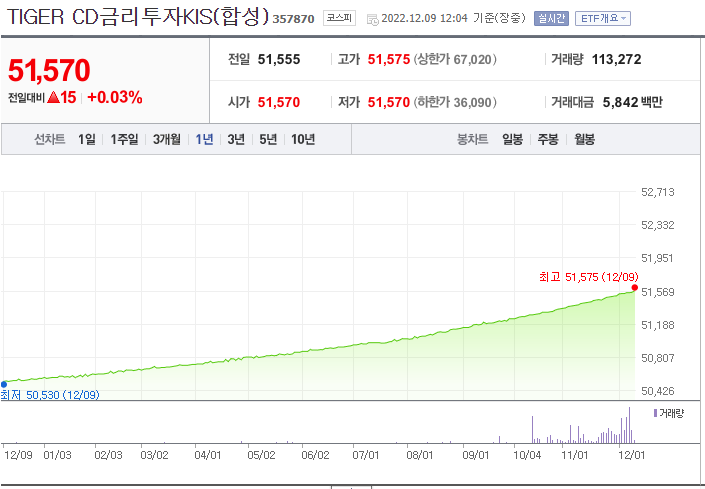Viewport: 705px width, 489px height.
Task: Click the 거래량 legend in volume chart
Action: pos(668,413)
